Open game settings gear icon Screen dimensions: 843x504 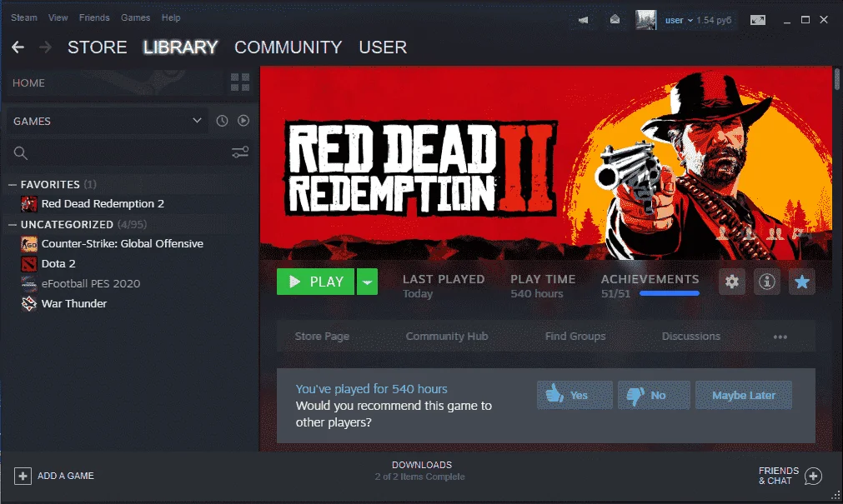[x=732, y=282]
